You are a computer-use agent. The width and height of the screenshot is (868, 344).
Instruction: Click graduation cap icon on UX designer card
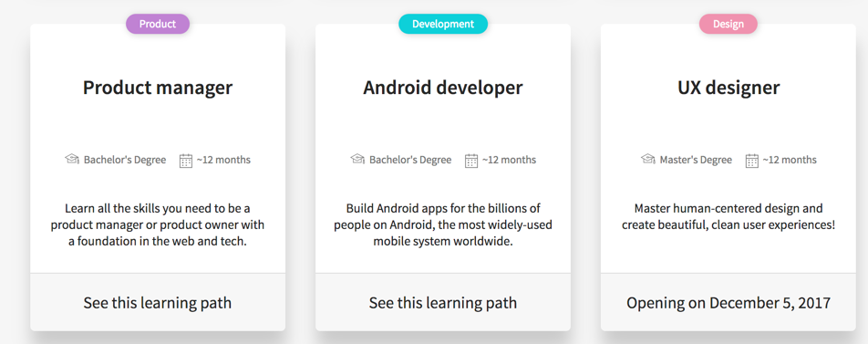coord(648,160)
